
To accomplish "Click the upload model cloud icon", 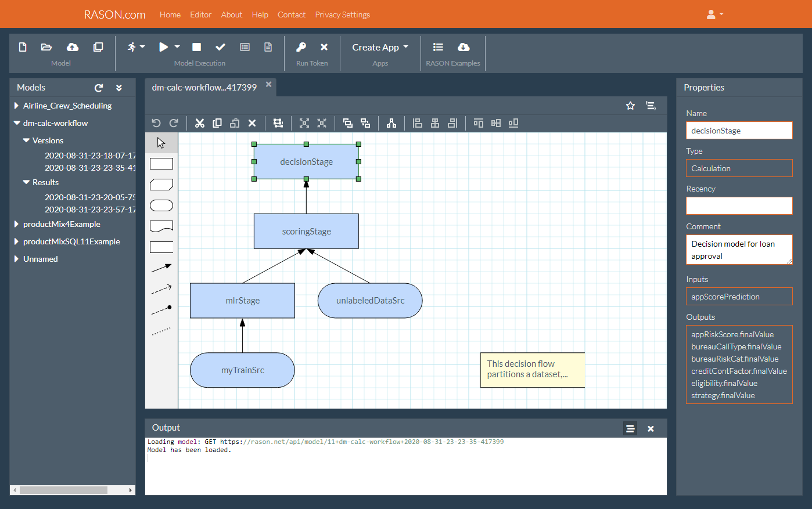I will [73, 47].
